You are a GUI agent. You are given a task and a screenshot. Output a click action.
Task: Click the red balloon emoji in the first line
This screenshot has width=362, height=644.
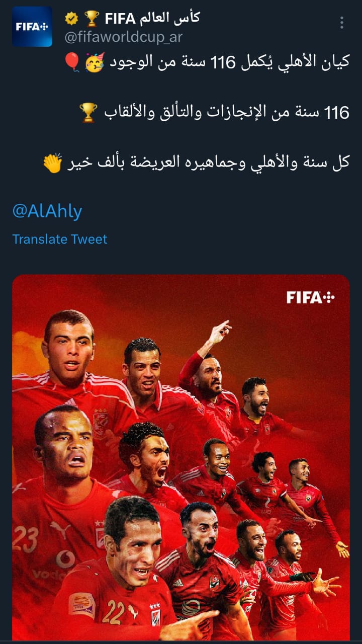click(72, 62)
